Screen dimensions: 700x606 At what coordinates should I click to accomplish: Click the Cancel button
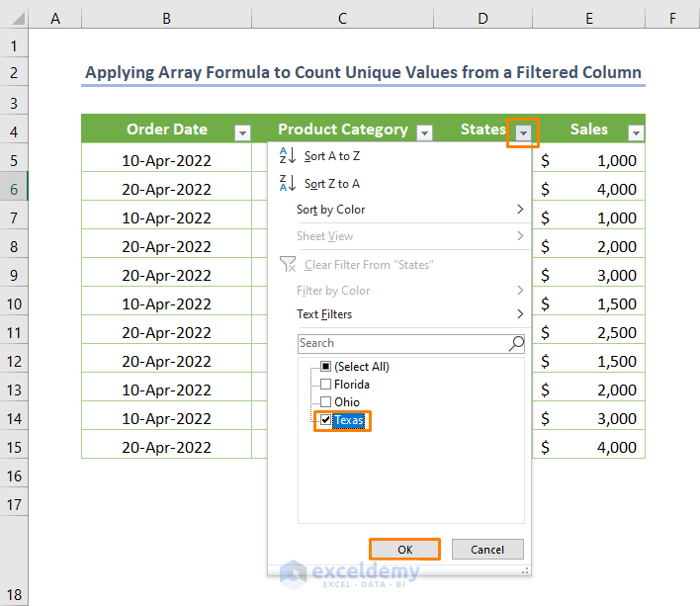tap(487, 550)
